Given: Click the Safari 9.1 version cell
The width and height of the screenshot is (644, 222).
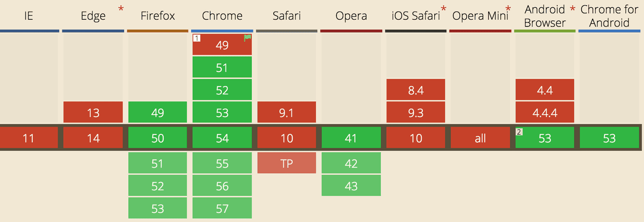Looking at the screenshot, I should (287, 113).
